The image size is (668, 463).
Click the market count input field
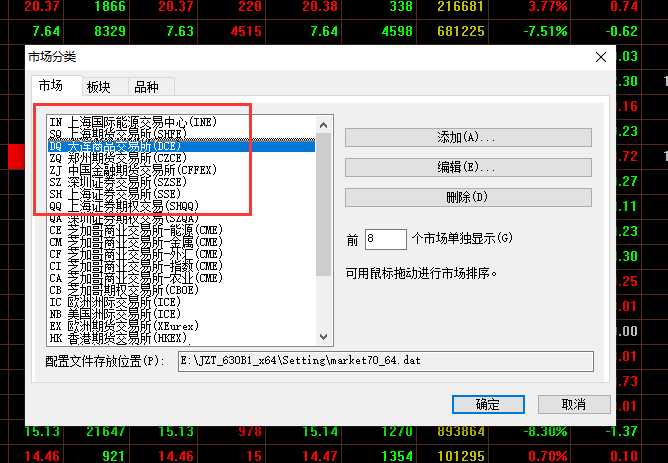point(386,239)
